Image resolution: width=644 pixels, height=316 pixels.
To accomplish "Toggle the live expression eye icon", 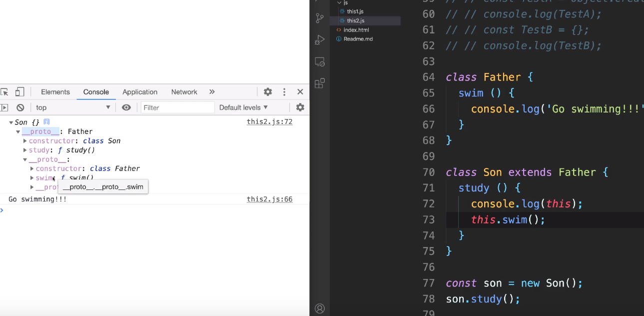I will (x=126, y=107).
